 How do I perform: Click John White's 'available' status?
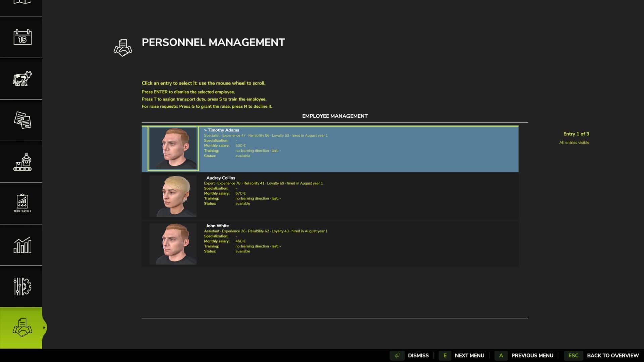click(243, 251)
